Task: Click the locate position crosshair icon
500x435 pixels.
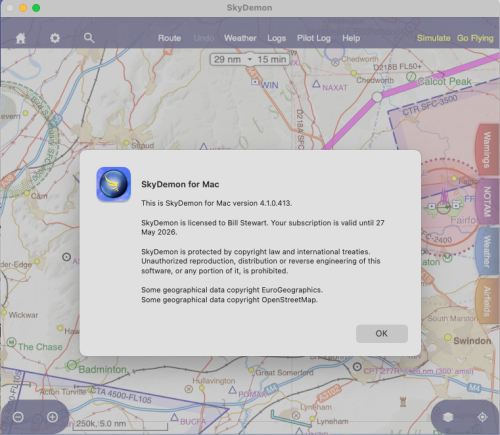Action: 482,417
